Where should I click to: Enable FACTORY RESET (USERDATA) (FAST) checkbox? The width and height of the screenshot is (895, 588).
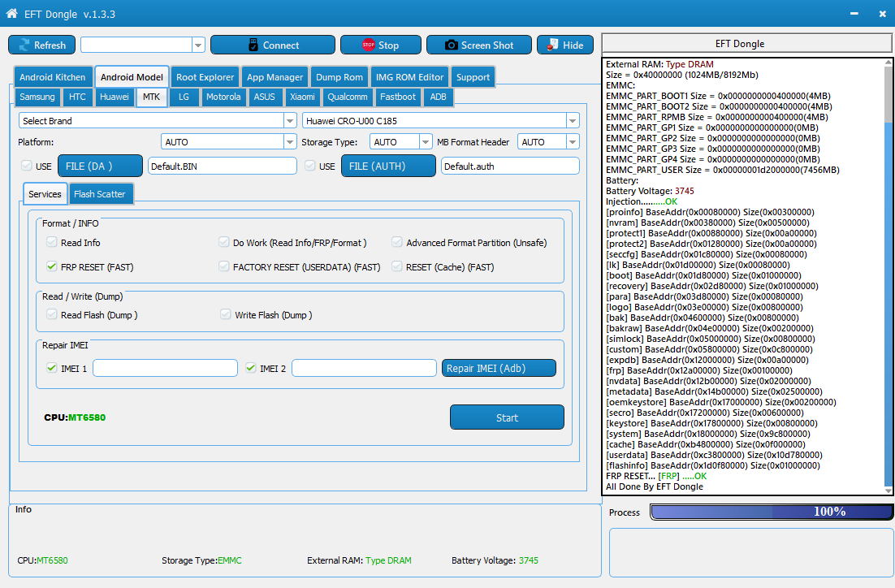pos(224,266)
